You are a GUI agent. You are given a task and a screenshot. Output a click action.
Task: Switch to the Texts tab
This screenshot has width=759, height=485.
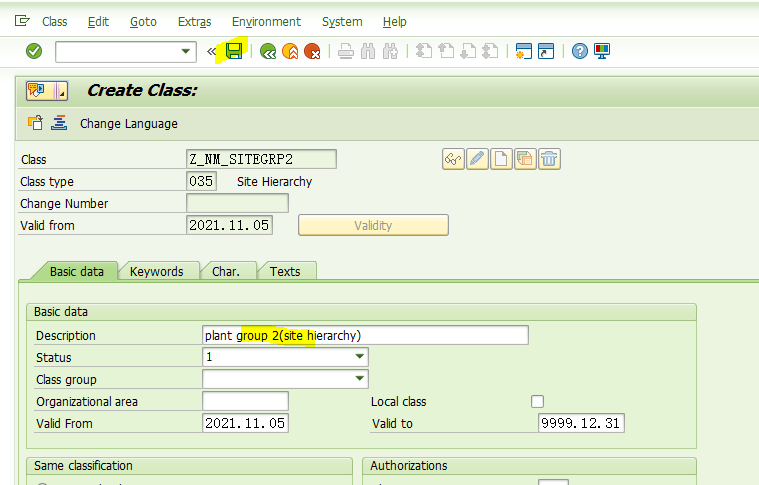coord(285,271)
